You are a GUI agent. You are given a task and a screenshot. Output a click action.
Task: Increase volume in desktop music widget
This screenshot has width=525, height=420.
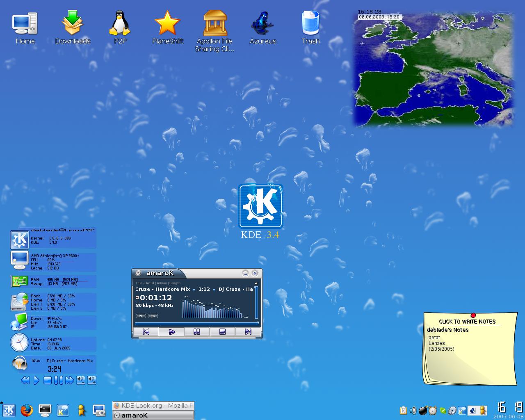[x=92, y=380]
